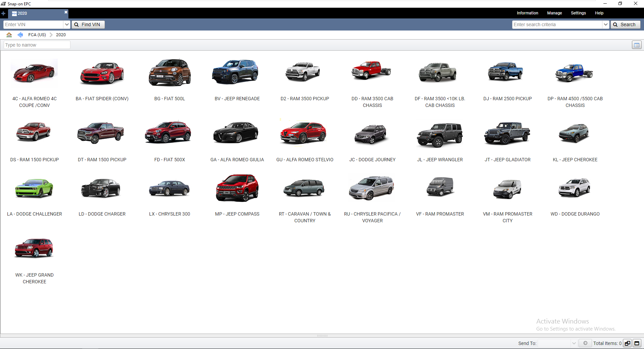Select the Fiat 500X thumbnail
The width and height of the screenshot is (644, 349).
click(168, 132)
